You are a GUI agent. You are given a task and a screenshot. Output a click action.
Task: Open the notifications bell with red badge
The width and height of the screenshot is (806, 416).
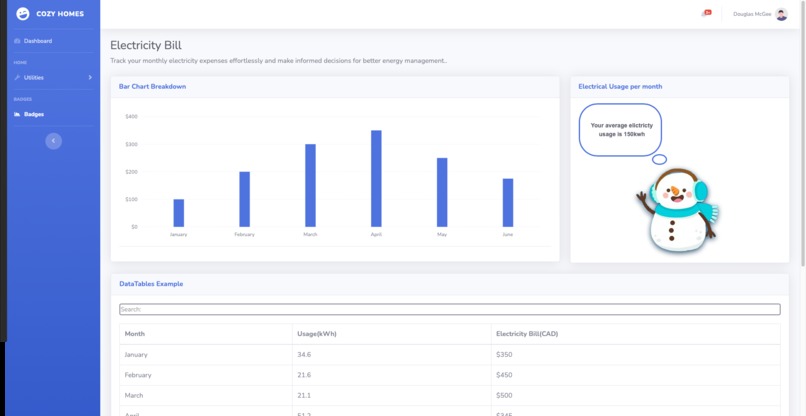click(x=706, y=13)
